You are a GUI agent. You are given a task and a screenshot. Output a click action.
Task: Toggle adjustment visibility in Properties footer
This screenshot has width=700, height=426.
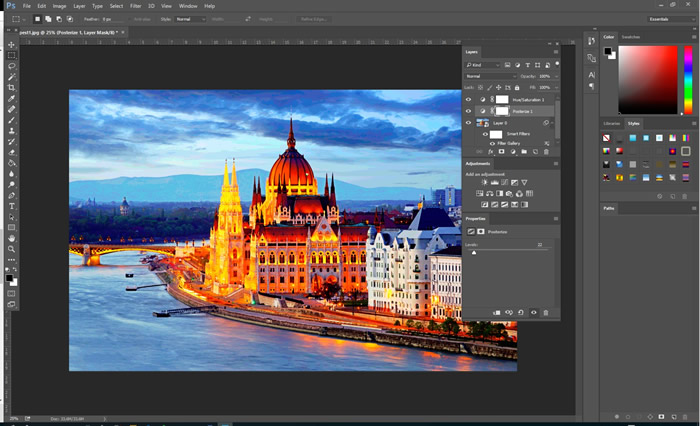tap(533, 313)
